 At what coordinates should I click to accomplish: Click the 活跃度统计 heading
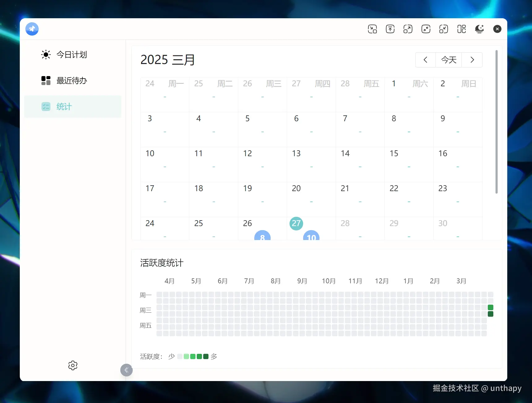(x=162, y=263)
